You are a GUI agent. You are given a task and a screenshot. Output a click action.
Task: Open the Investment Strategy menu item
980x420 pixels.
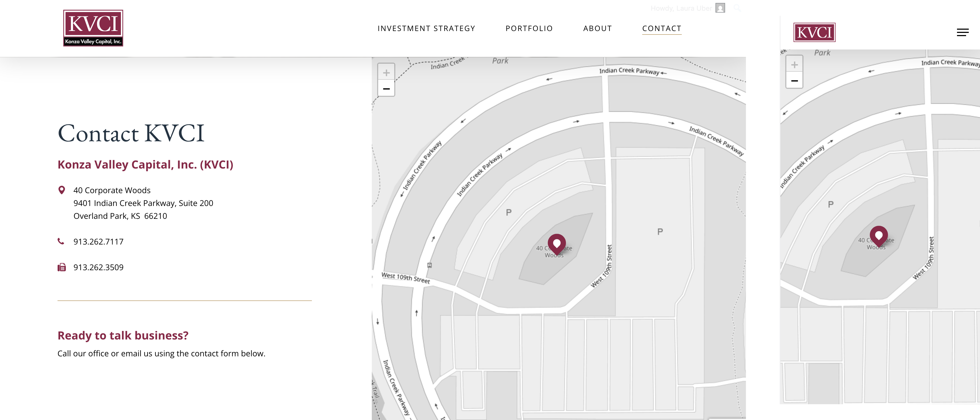[x=426, y=29]
